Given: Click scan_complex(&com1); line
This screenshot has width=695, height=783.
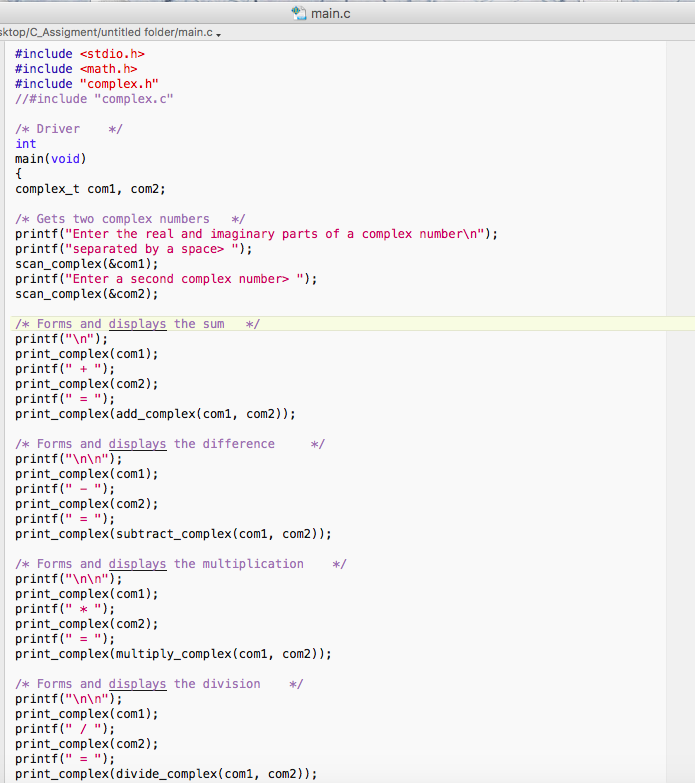Looking at the screenshot, I should [86, 264].
